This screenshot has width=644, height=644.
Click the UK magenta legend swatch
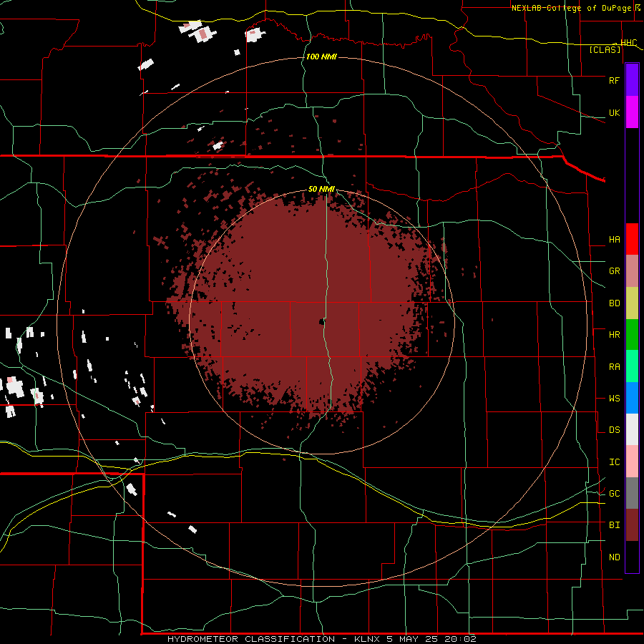coord(632,112)
